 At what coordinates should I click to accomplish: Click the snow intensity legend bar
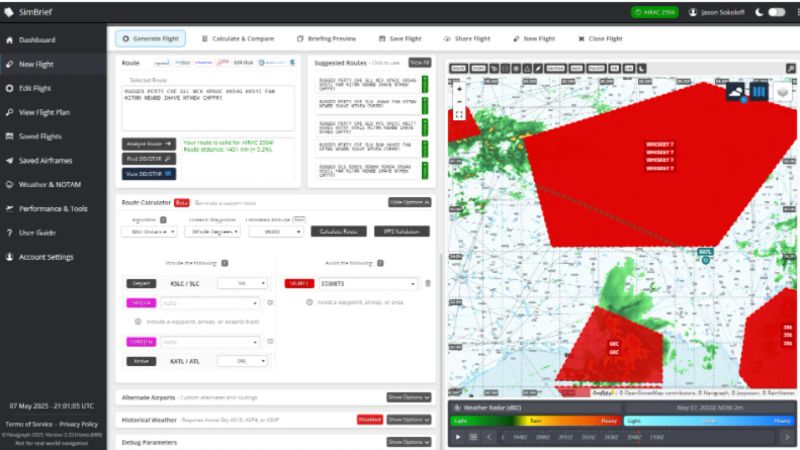click(x=709, y=421)
